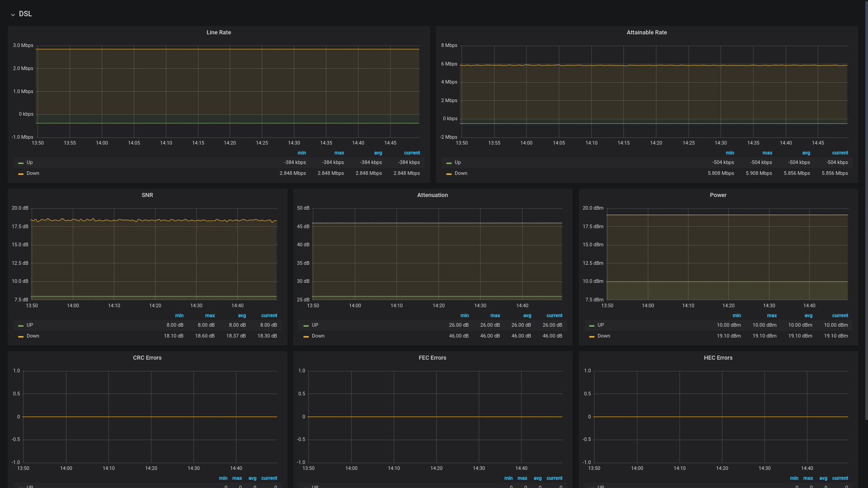Click the HEC Errors panel title
Viewport: 868px width, 488px height.
click(x=718, y=358)
